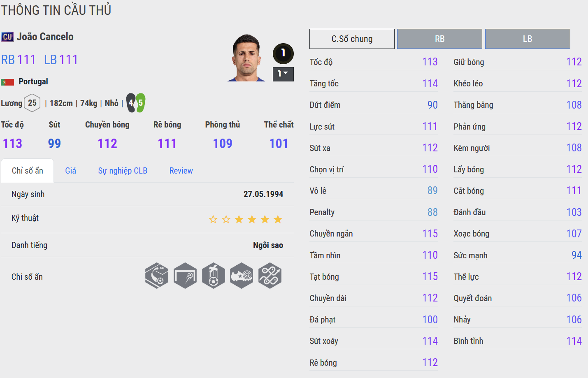
Task: Click the skill moves star rating
Action: point(245,219)
